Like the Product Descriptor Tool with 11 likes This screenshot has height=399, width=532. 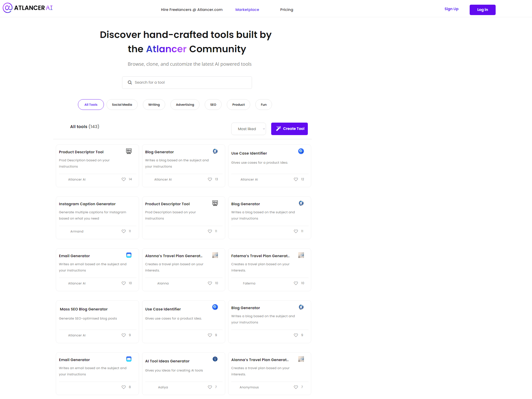coord(210,231)
